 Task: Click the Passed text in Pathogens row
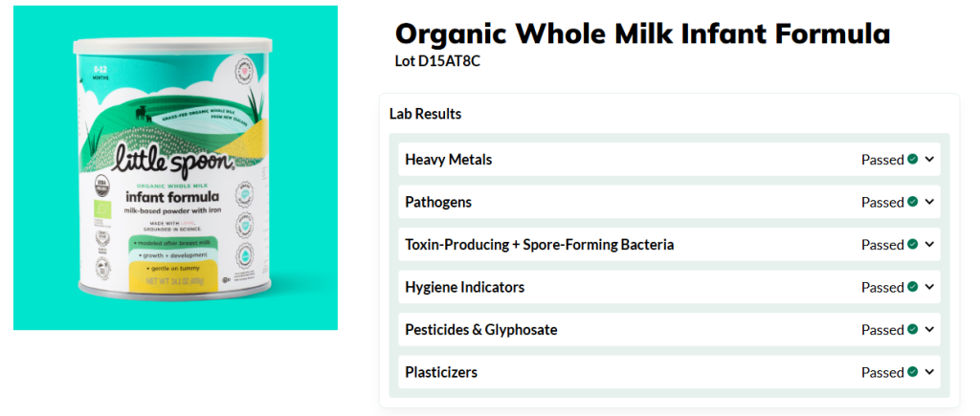[882, 203]
